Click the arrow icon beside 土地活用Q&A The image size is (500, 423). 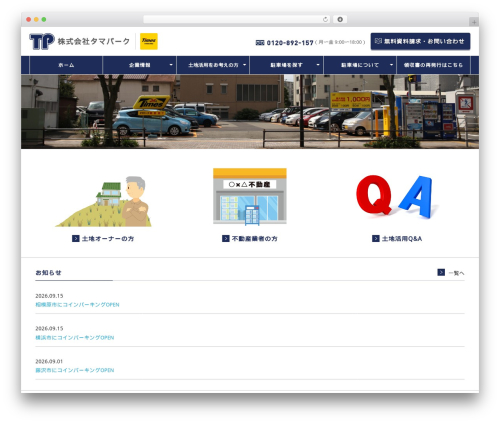tap(376, 238)
